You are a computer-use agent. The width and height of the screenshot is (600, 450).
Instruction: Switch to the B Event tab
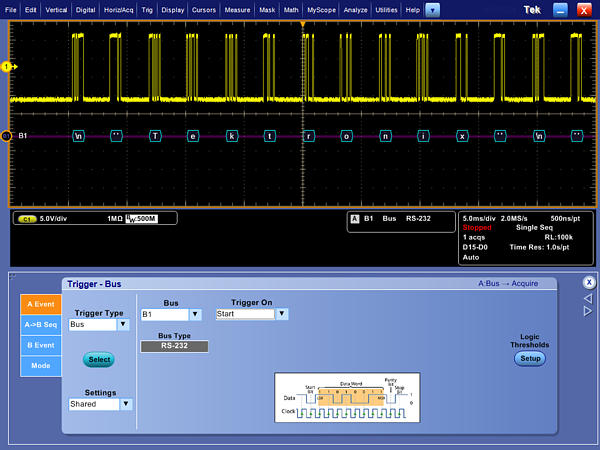tap(41, 345)
